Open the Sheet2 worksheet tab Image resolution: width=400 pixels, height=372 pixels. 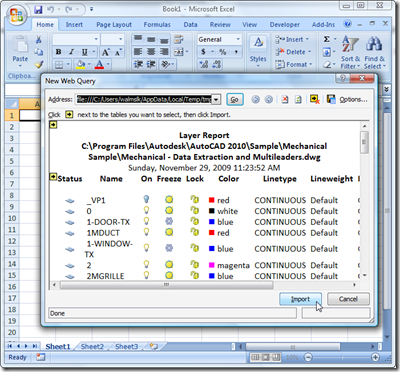(92, 347)
